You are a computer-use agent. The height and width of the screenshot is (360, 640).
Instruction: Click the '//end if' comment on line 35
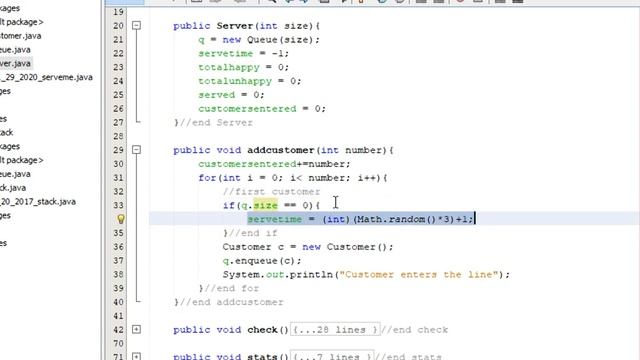[x=253, y=233]
